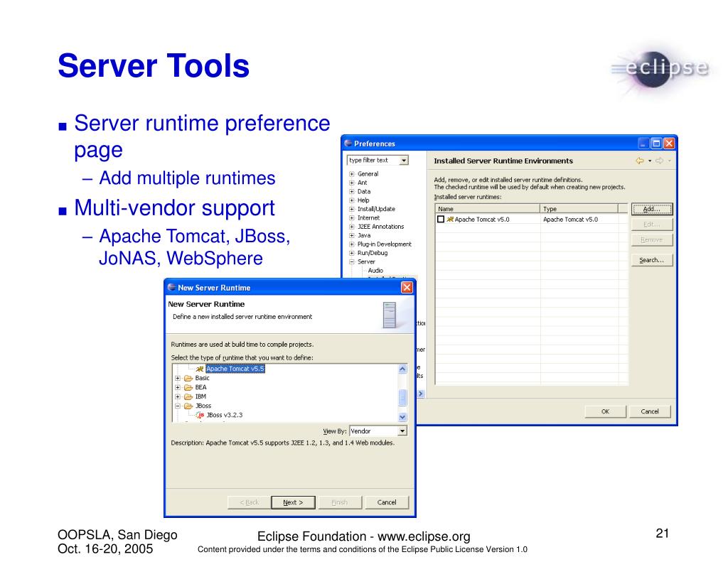Image resolution: width=728 pixels, height=562 pixels.
Task: Click the Tomcat icon in the Apache Tomcat v5.0 row
Action: [450, 220]
